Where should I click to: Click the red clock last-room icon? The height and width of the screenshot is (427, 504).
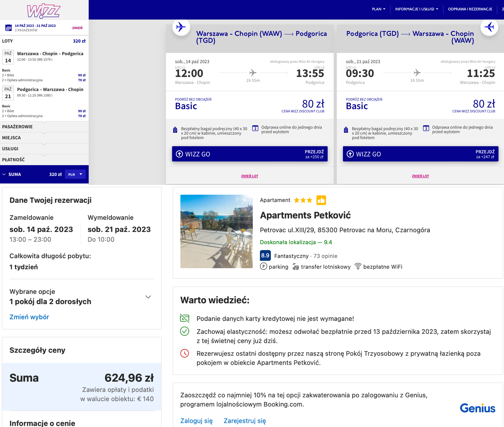[185, 353]
